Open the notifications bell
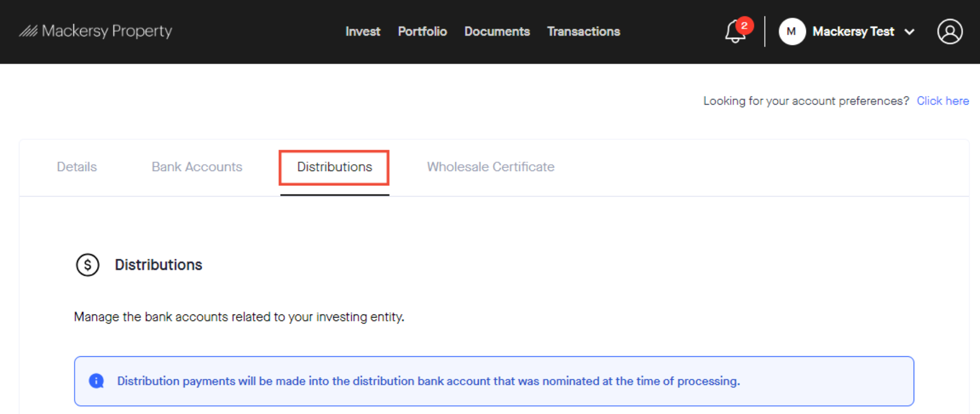 click(734, 33)
